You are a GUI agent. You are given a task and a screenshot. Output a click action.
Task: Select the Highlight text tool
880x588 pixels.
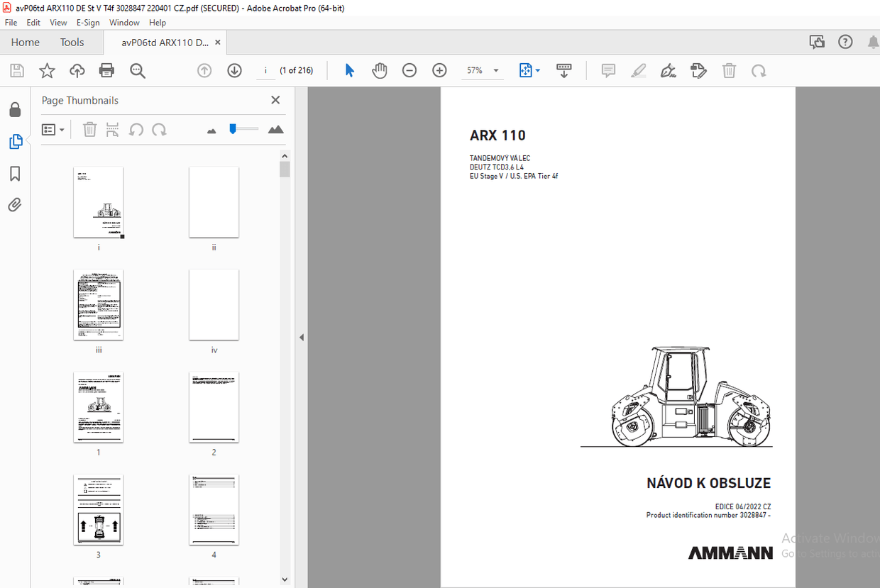point(638,70)
